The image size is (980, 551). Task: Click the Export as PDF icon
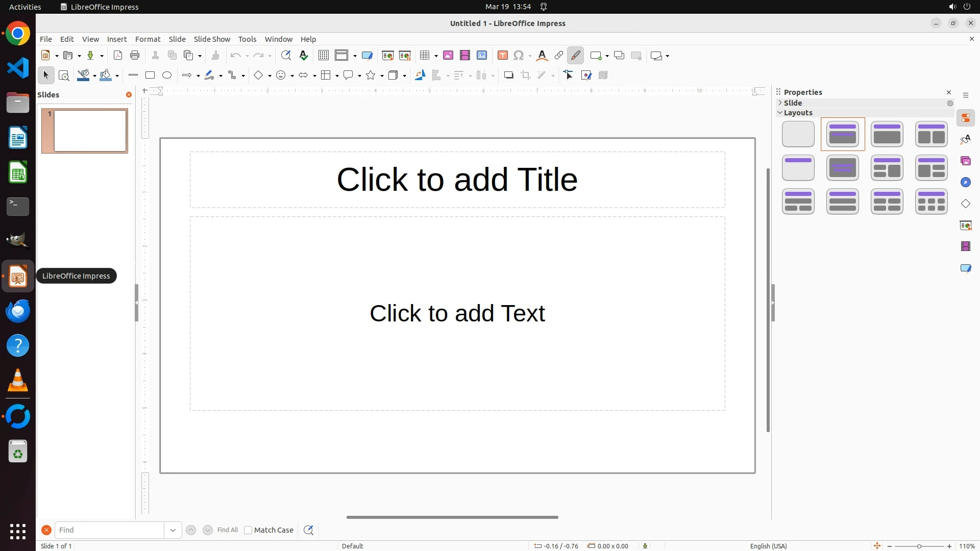point(118,56)
